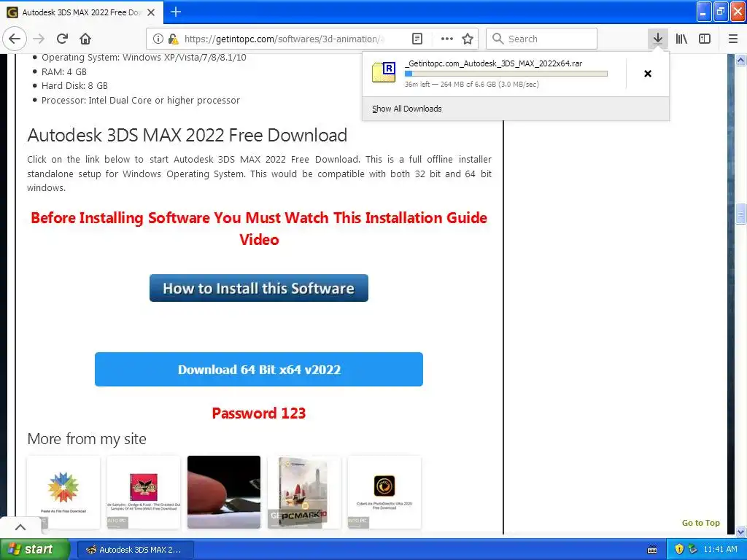Image resolution: width=747 pixels, height=560 pixels.
Task: Click the download progress bar
Action: click(x=506, y=74)
